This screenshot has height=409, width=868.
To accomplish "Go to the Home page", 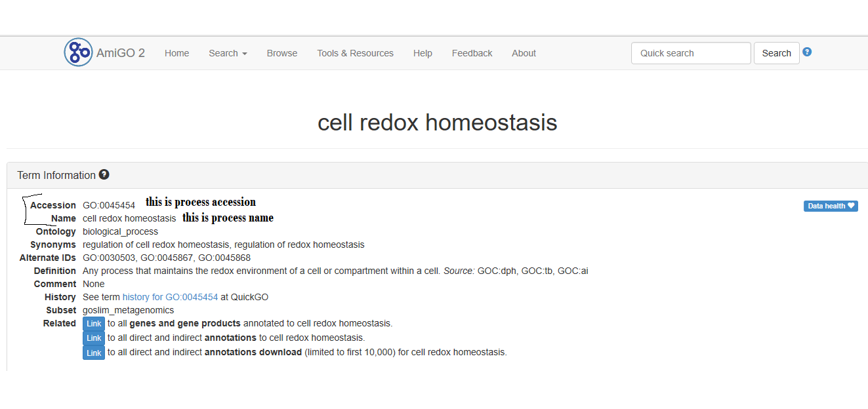I will [176, 53].
